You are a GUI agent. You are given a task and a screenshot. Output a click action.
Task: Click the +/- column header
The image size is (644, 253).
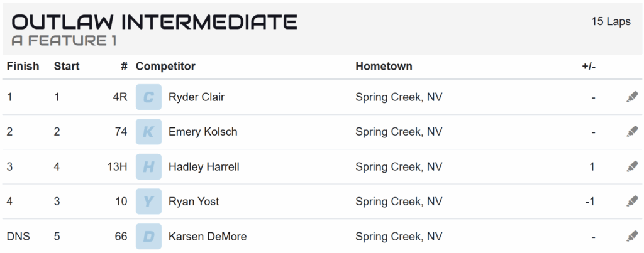tap(589, 66)
